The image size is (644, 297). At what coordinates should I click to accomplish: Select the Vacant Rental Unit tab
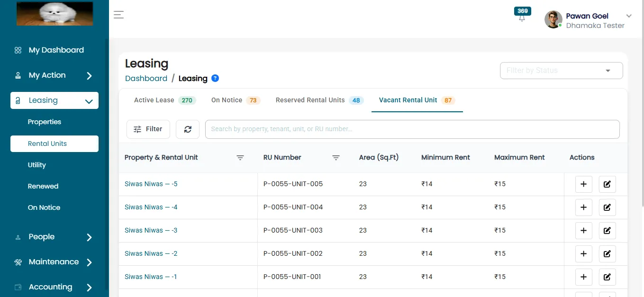tap(417, 100)
